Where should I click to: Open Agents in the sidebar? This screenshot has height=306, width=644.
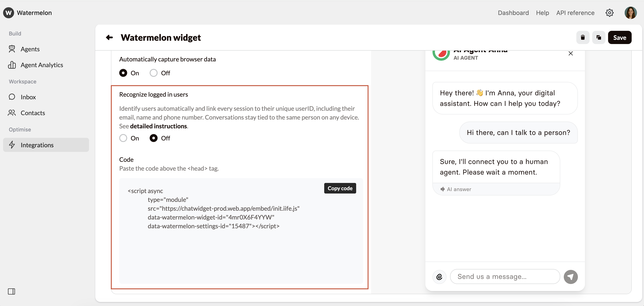pos(30,49)
